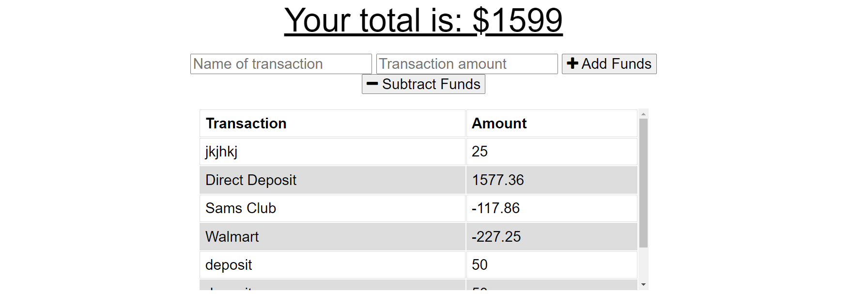The image size is (868, 294).
Task: Click the Transaction amount field
Action: click(466, 63)
